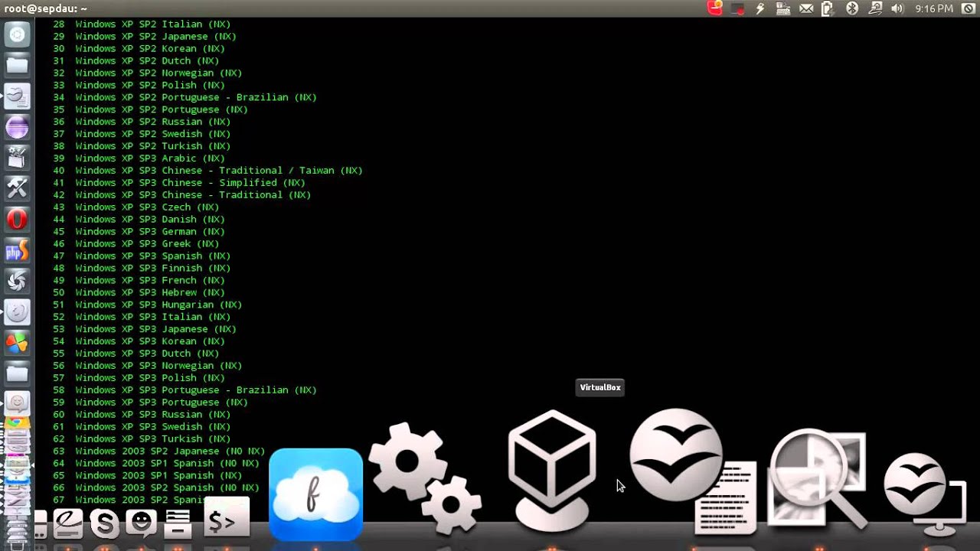This screenshot has height=551, width=980.
Task: Open the php S editor launcher icon
Action: coord(17,250)
